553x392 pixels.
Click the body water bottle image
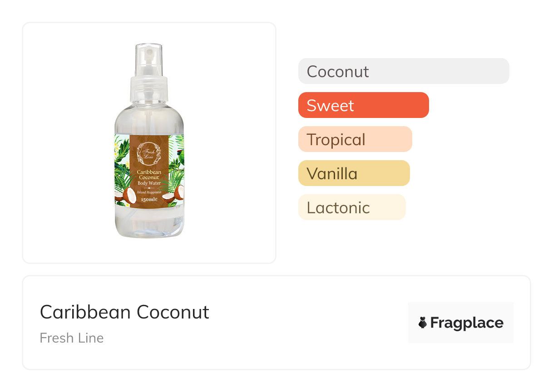[149, 141]
